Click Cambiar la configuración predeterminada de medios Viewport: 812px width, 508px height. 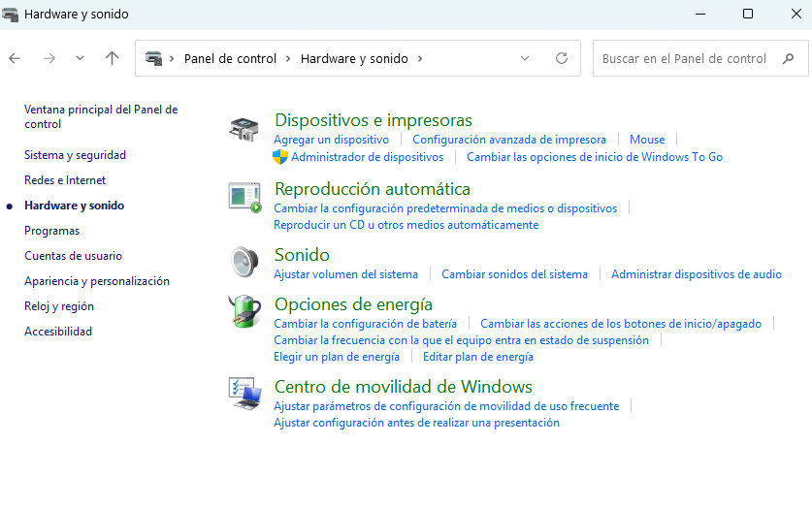pyautogui.click(x=445, y=208)
